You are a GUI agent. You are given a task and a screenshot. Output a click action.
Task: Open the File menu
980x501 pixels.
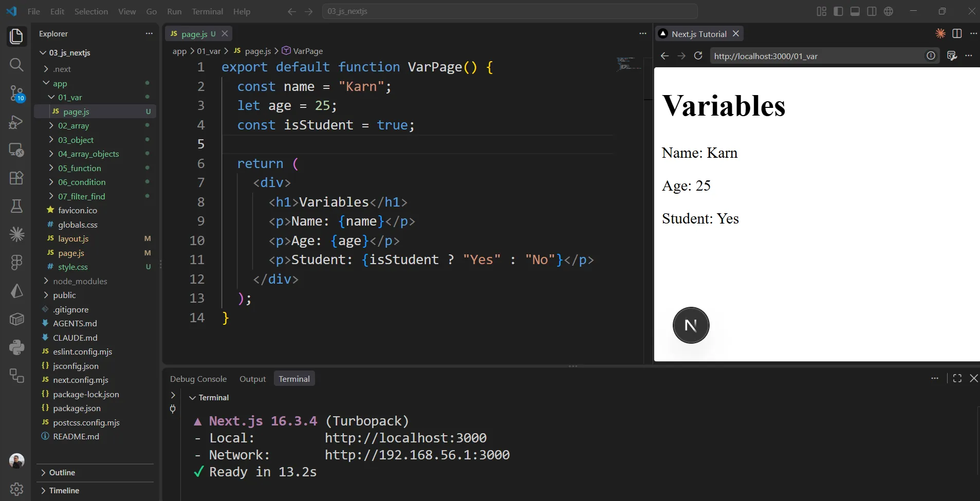coord(34,11)
